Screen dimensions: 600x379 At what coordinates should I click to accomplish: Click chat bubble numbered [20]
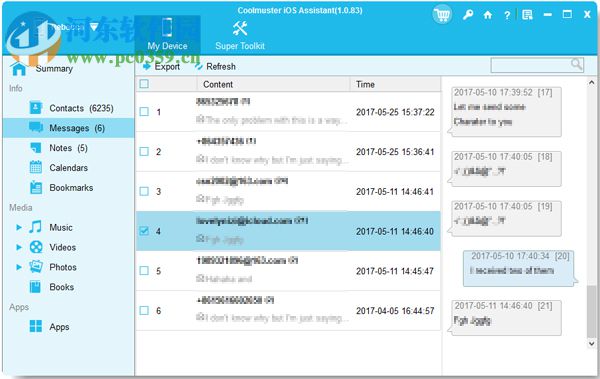pos(519,268)
